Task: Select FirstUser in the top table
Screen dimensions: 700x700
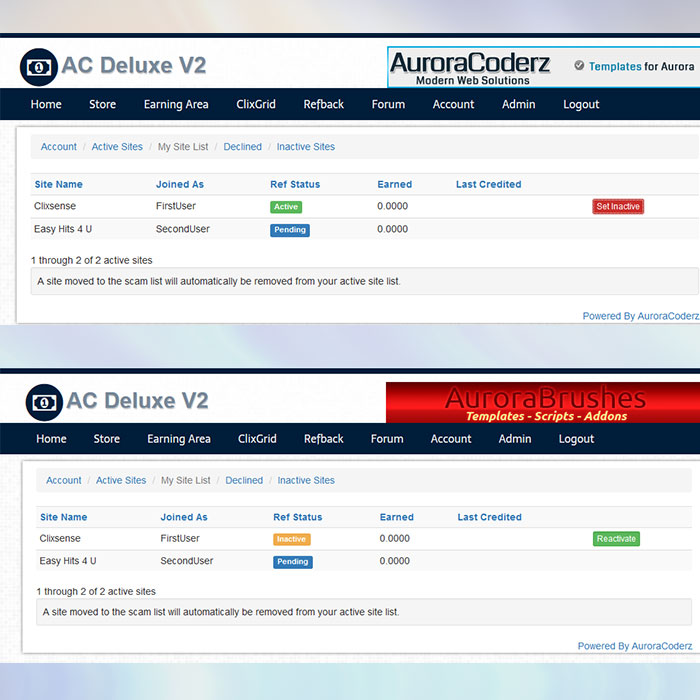Action: point(176,206)
